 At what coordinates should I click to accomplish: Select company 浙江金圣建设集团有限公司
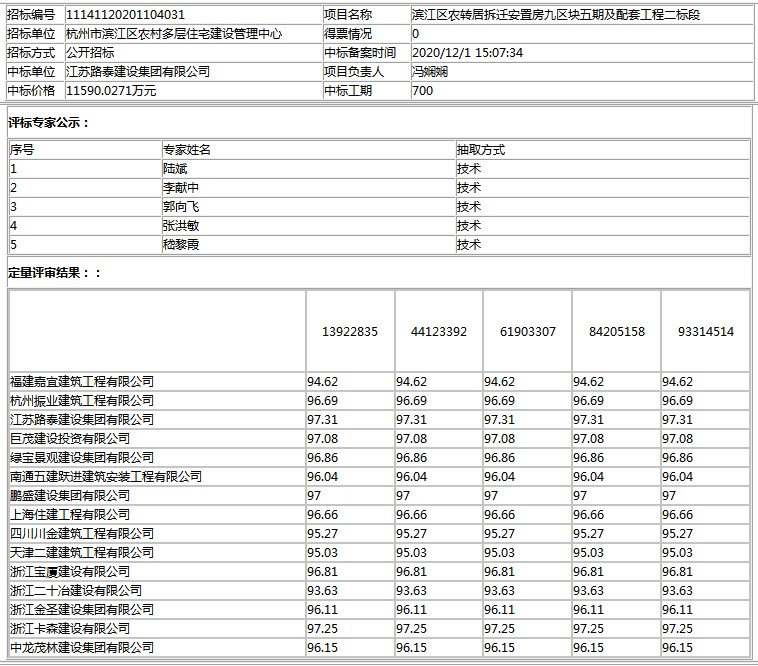tap(82, 609)
